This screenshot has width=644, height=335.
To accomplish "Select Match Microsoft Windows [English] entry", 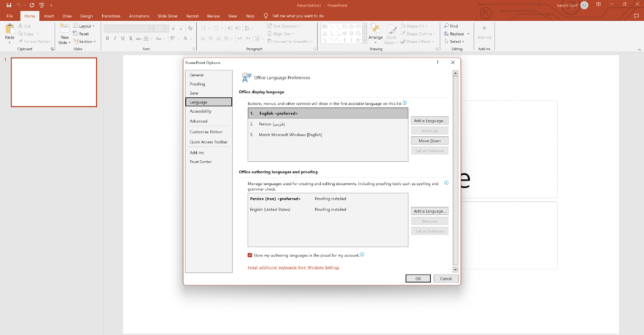I will point(327,135).
